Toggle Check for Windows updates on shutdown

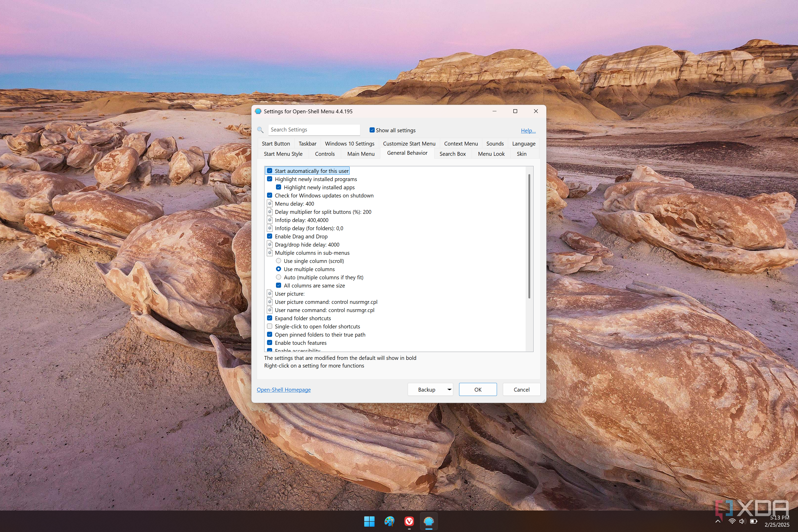(269, 195)
